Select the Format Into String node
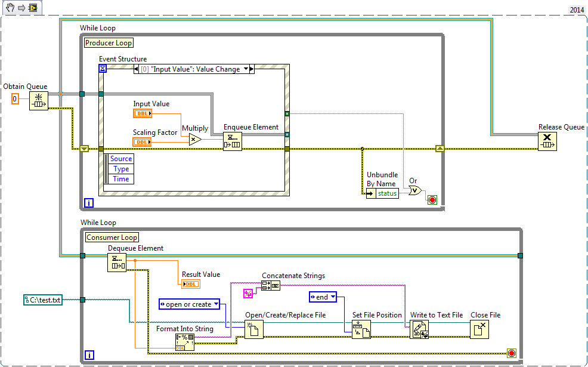 pos(184,343)
